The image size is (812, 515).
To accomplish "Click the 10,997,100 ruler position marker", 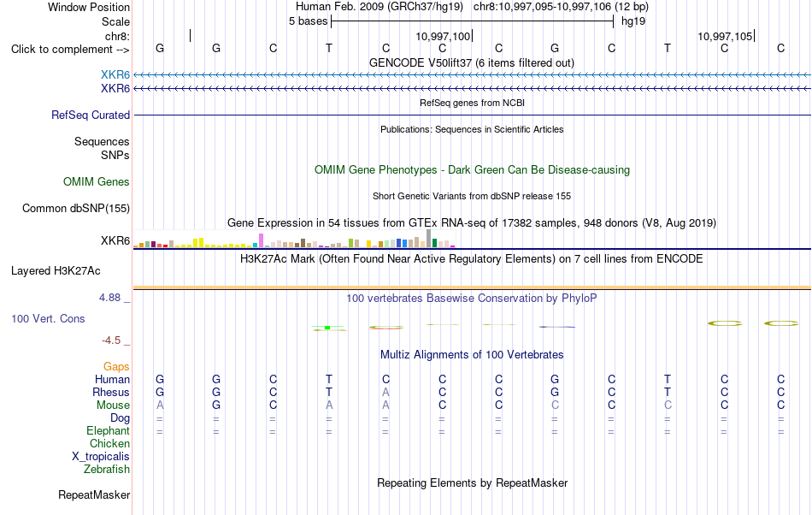I will coord(444,36).
